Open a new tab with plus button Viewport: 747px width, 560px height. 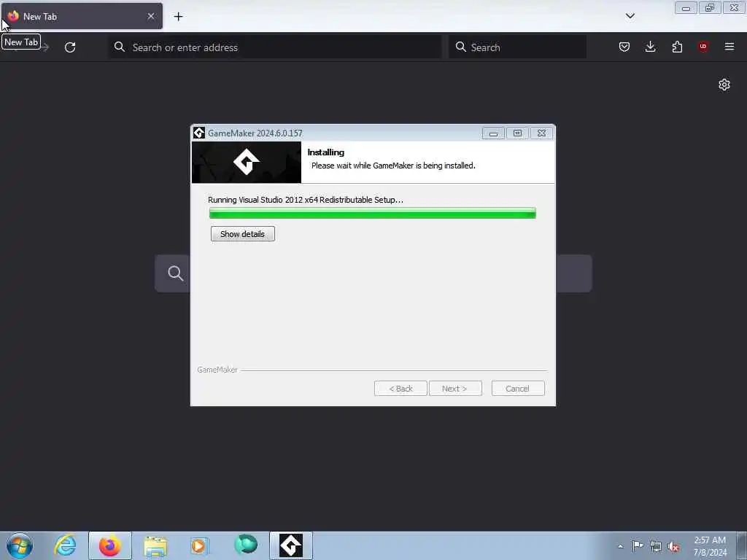coord(178,17)
